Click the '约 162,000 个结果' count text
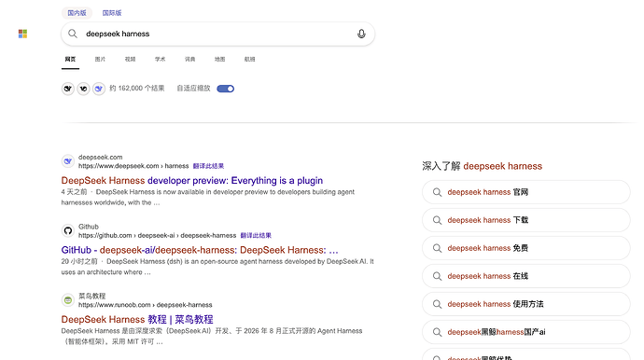 pyautogui.click(x=137, y=89)
